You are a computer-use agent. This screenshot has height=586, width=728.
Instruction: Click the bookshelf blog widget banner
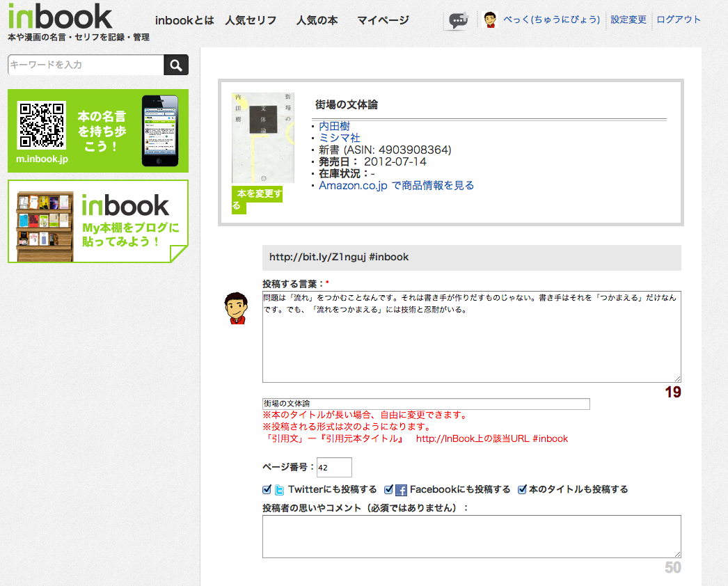[x=98, y=221]
